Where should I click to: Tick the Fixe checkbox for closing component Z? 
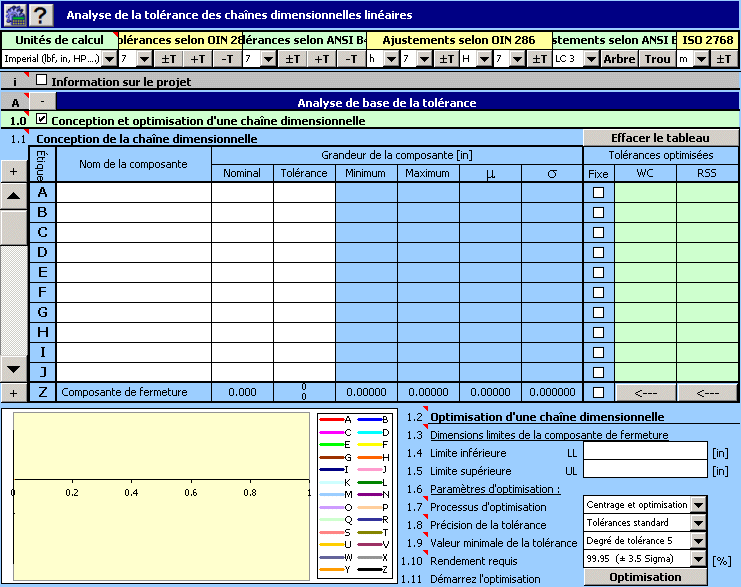coord(598,392)
